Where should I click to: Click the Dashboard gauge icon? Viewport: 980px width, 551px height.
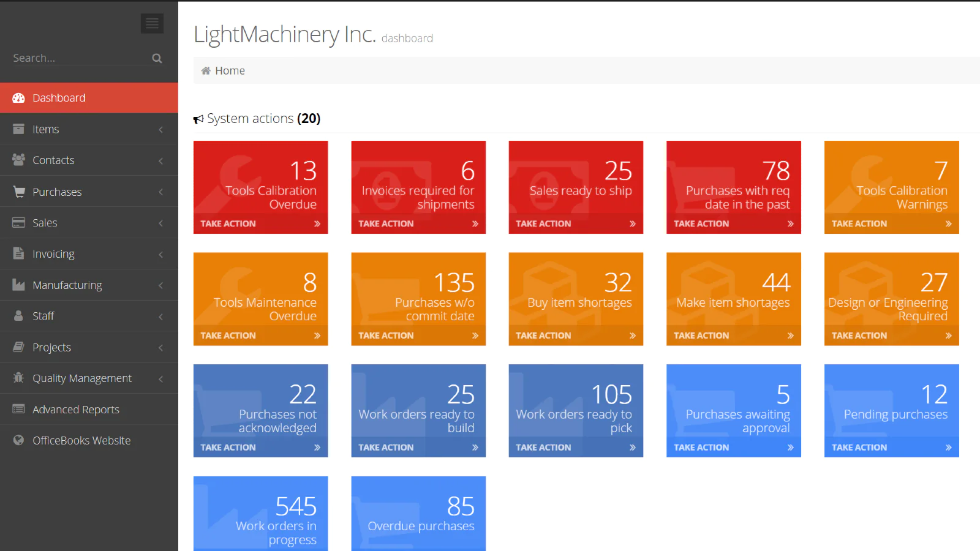pos(18,98)
